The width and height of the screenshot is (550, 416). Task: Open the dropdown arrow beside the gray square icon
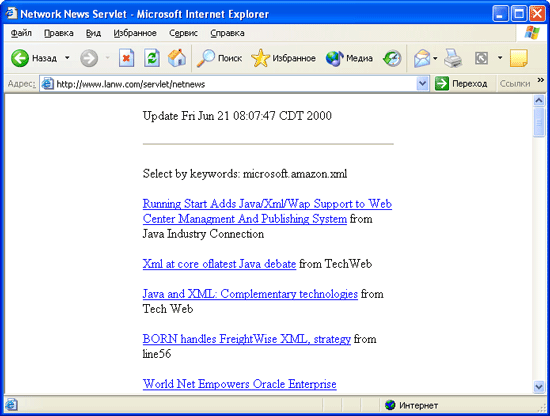500,58
